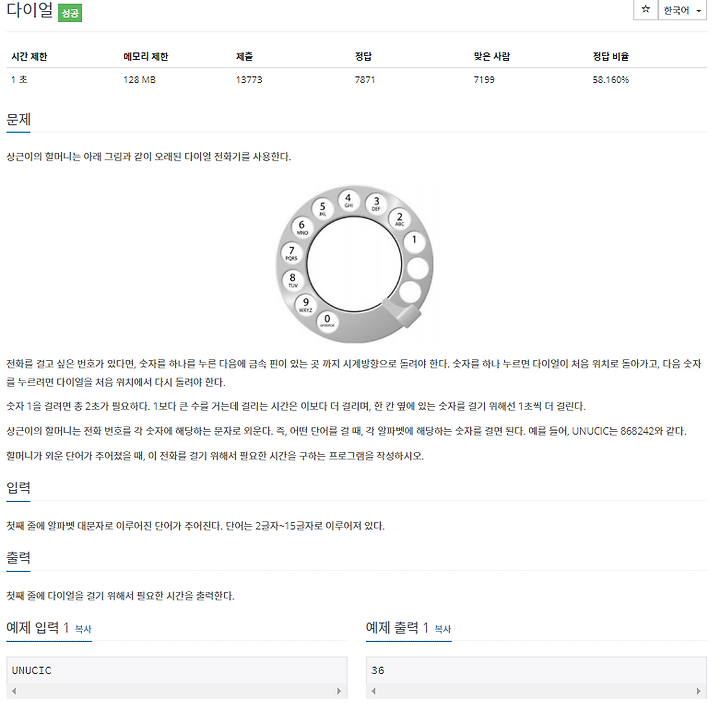Click the sample output box showing 36
The width and height of the screenshot is (720, 710).
point(536,671)
